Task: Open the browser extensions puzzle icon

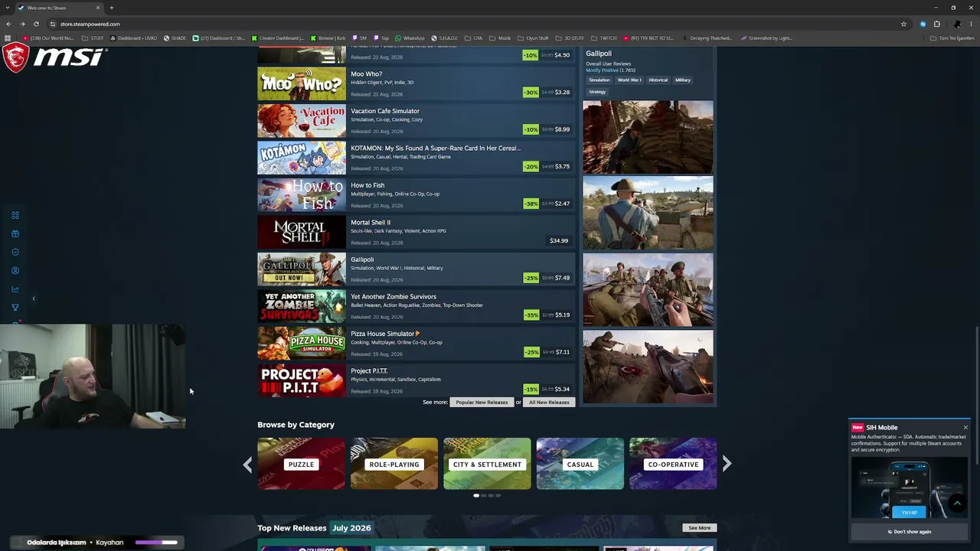Action: (936, 24)
